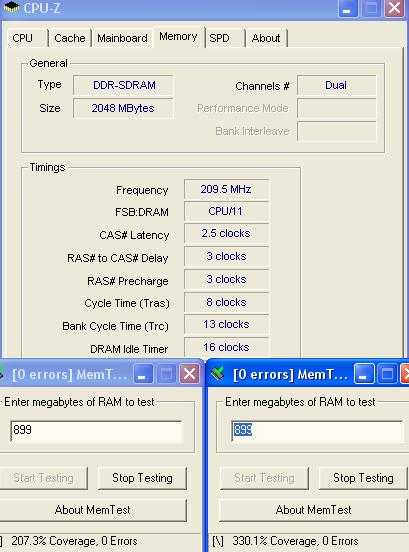Click disabled Start Testing in left MemTest

pyautogui.click(x=43, y=478)
